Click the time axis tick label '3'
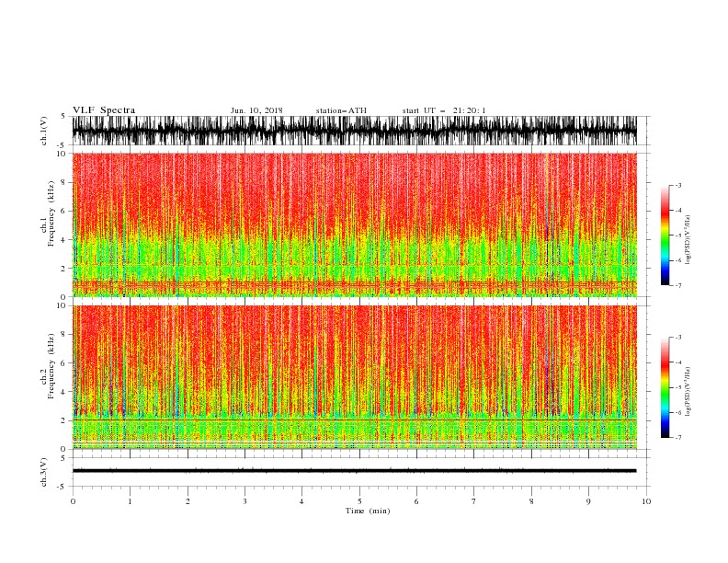 (245, 501)
